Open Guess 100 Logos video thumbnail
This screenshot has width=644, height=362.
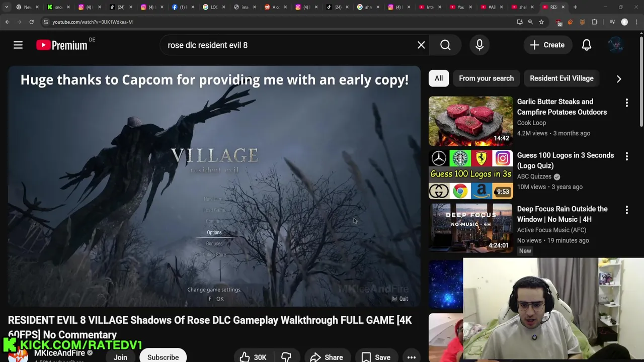pyautogui.click(x=471, y=174)
